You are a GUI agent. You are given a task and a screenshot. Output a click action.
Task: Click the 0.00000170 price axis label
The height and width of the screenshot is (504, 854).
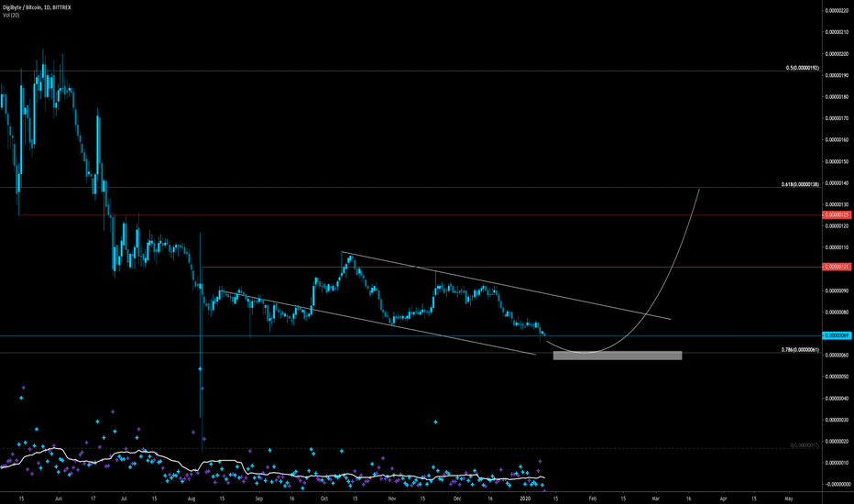(838, 118)
